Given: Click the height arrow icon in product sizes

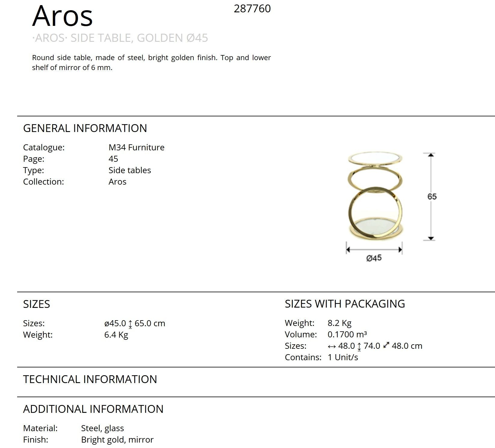Looking at the screenshot, I should point(130,324).
